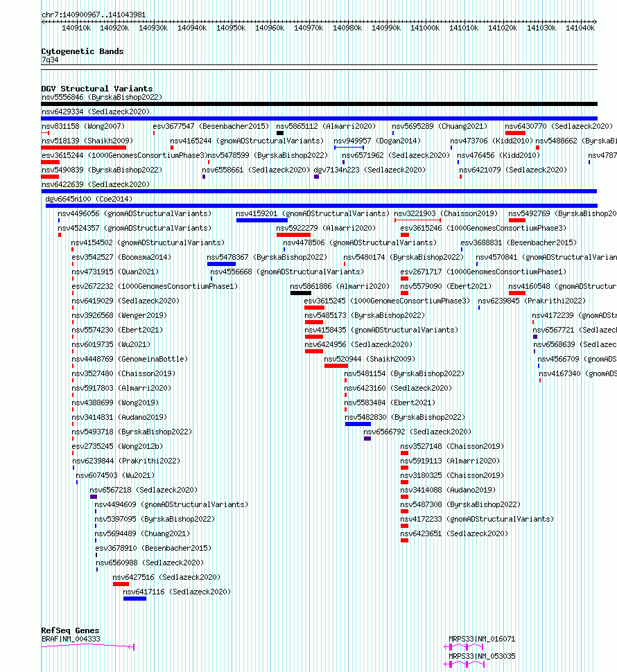Viewport: 617px width, 672px height.
Task: Open nsv476456 (Kidd2010) label
Action: pos(498,155)
